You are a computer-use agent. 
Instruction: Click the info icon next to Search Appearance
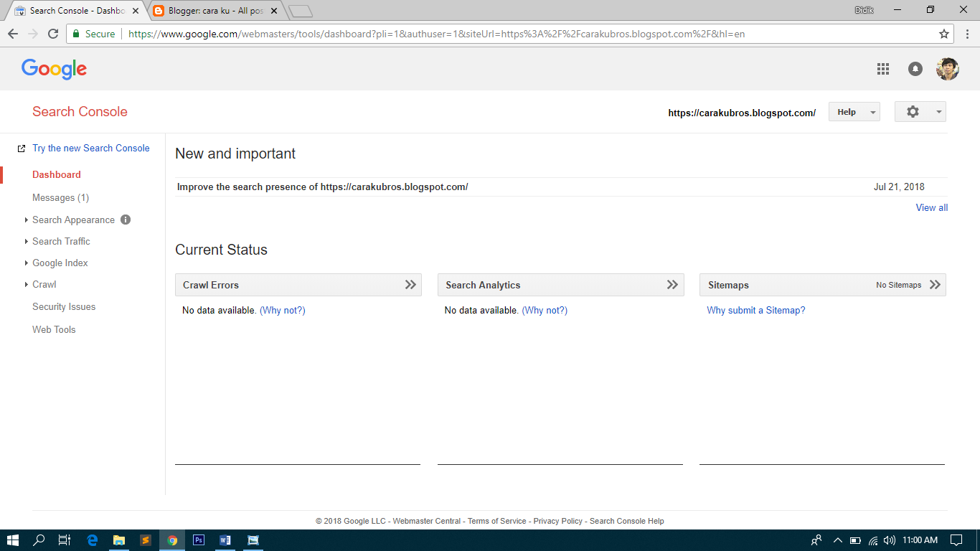tap(126, 220)
